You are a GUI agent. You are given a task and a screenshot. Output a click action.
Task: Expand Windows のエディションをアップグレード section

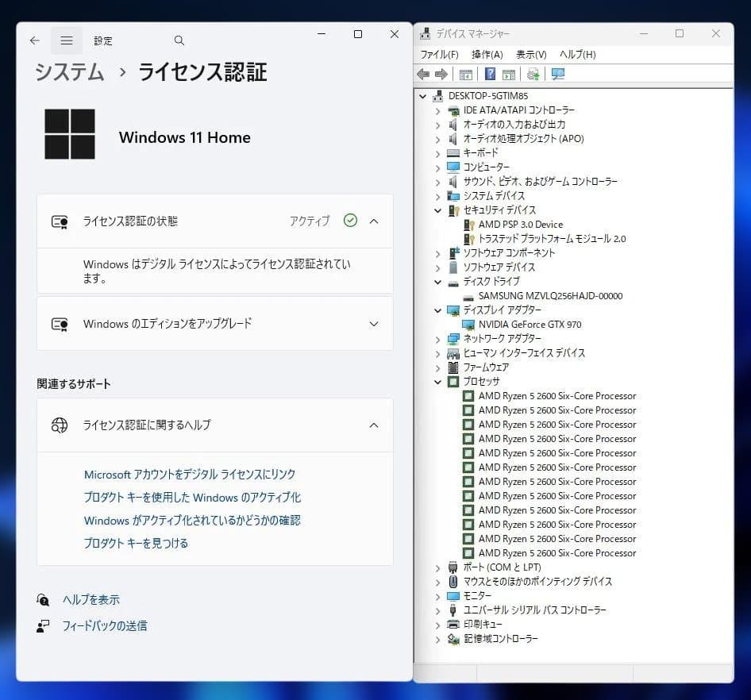coord(374,324)
